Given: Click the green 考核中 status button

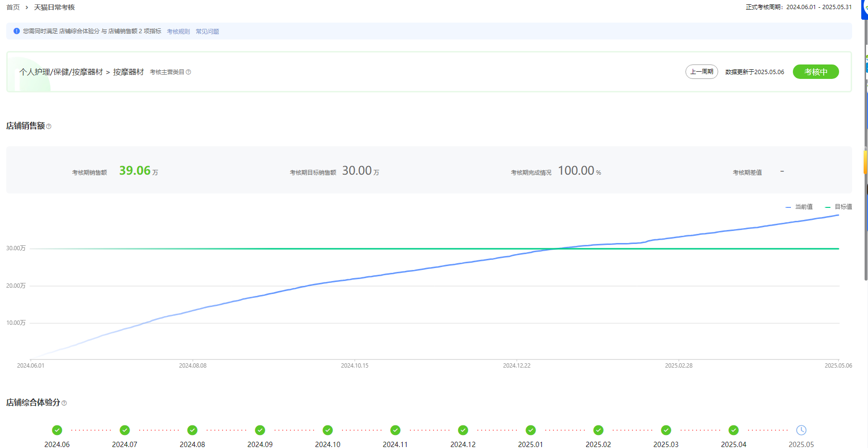Looking at the screenshot, I should pyautogui.click(x=815, y=72).
